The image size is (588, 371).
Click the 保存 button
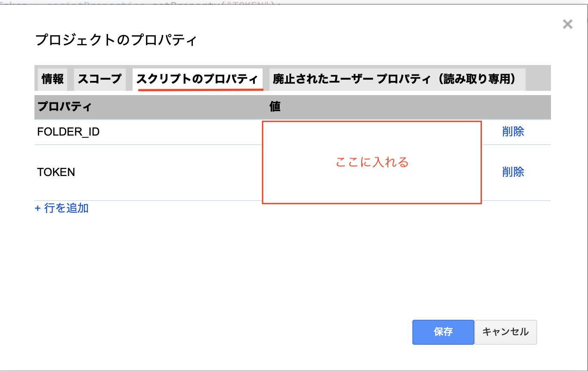click(443, 332)
